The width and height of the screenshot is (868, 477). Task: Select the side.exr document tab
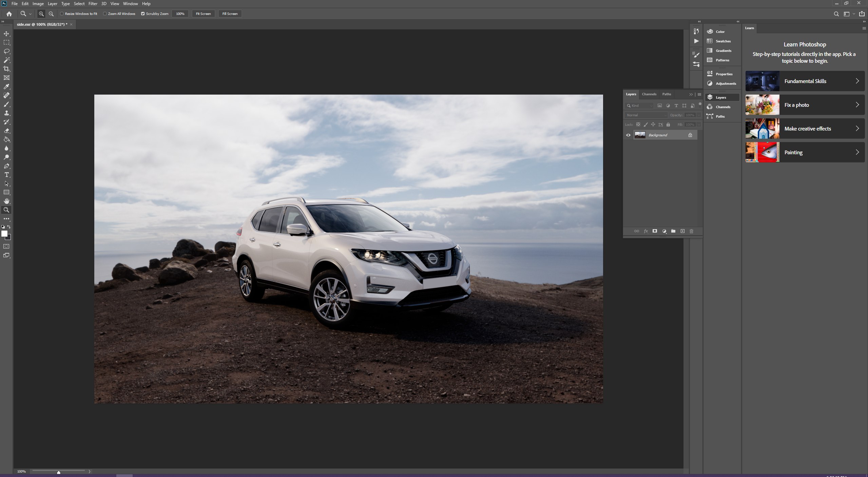[42, 24]
